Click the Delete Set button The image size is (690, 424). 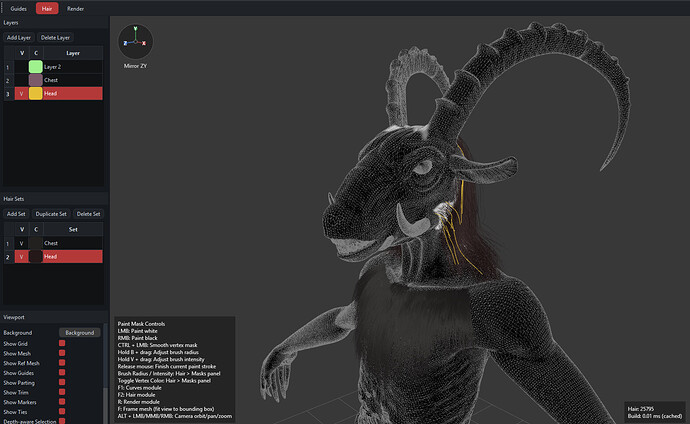coord(88,214)
